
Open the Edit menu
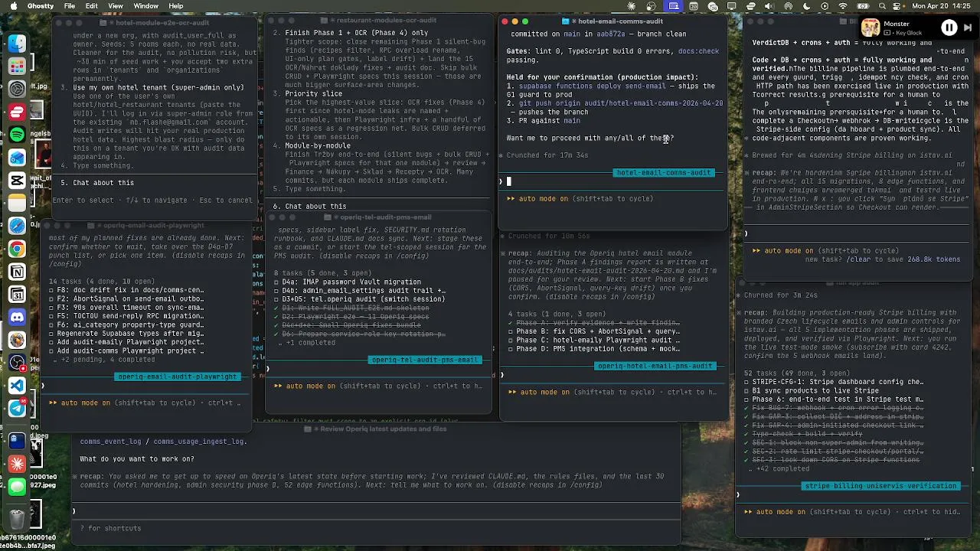(x=92, y=6)
